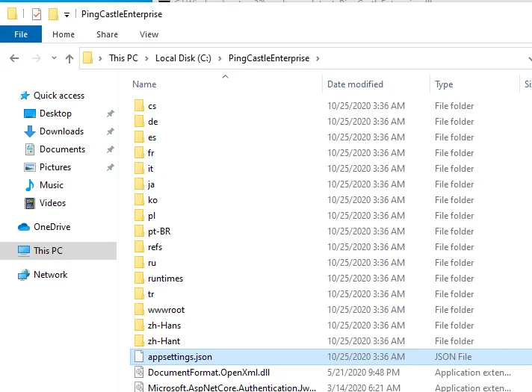Expand chevron after This PC in address bar
532x392 pixels.
click(x=147, y=59)
